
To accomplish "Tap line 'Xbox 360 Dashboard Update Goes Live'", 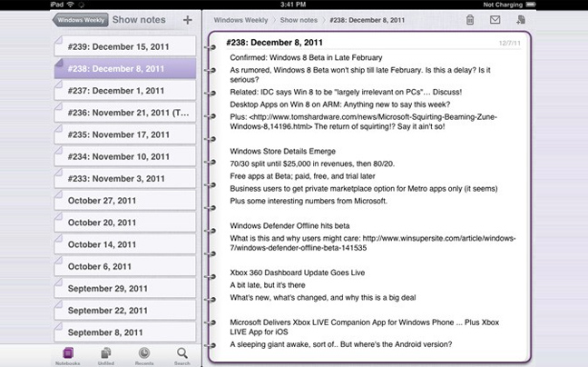I will [297, 273].
